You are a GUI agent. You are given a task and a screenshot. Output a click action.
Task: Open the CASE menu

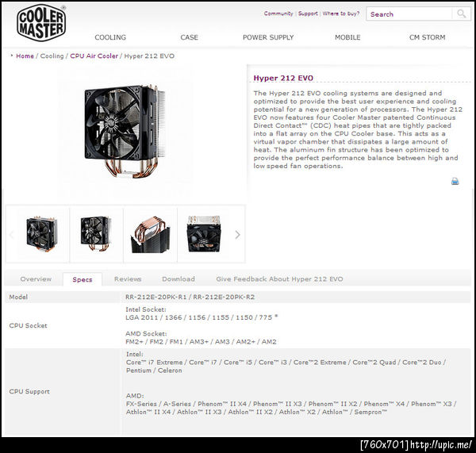(189, 37)
